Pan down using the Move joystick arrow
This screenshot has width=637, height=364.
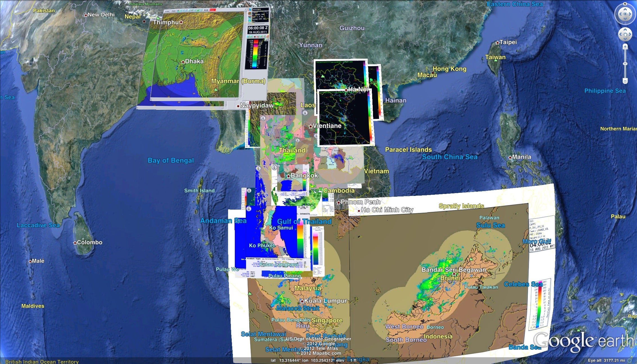(625, 39)
